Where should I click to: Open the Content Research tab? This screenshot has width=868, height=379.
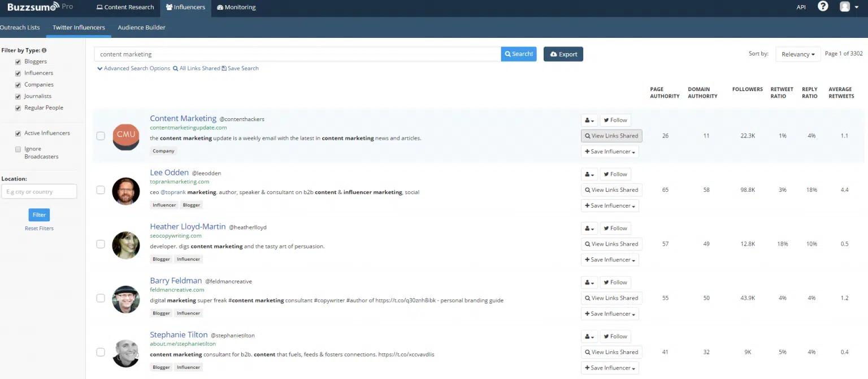point(125,7)
